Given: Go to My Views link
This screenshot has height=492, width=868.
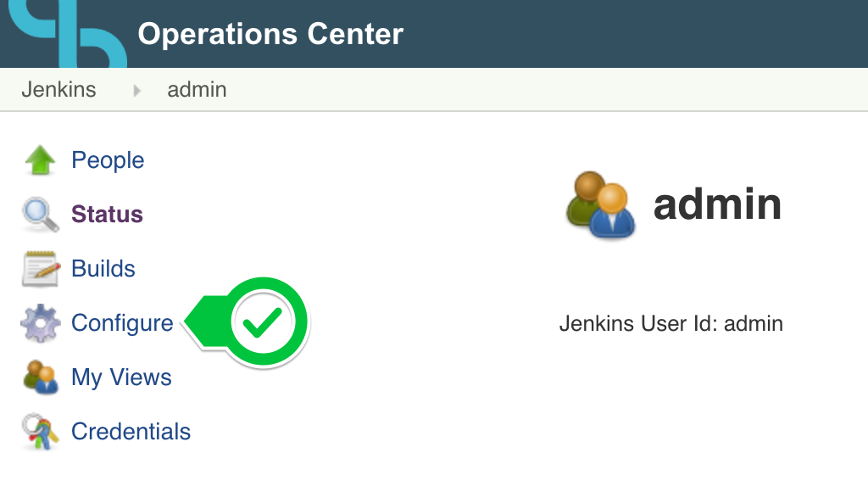Looking at the screenshot, I should (121, 377).
